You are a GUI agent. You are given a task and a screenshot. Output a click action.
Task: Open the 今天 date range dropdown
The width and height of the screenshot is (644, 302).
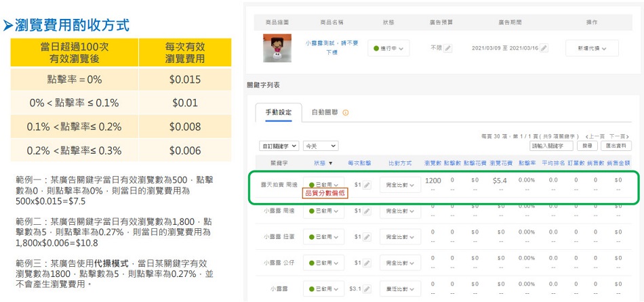[321, 146]
